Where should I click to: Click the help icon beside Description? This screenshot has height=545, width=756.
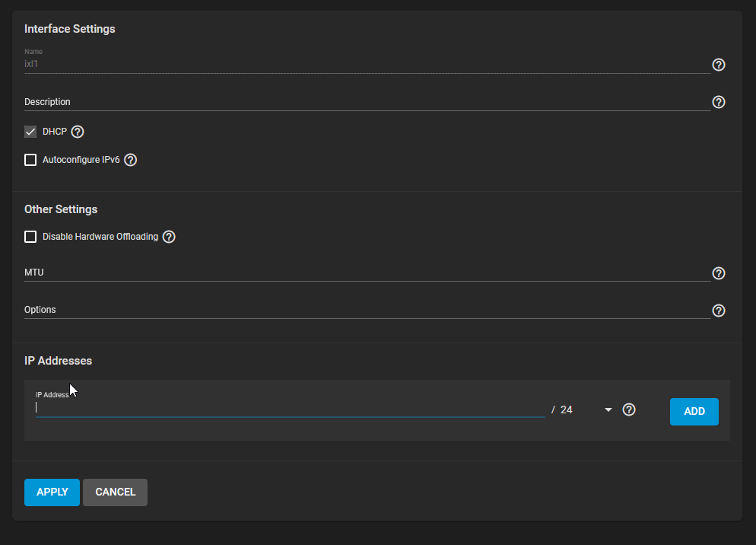[718, 102]
